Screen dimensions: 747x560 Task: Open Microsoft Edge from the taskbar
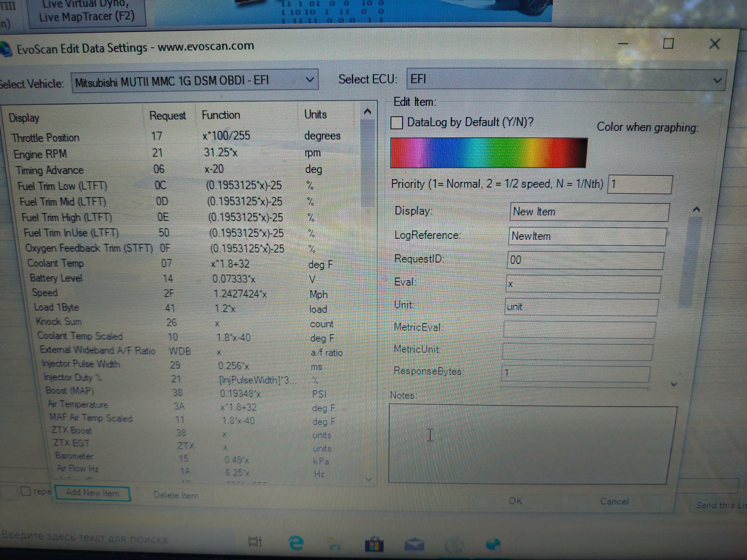[x=296, y=542]
